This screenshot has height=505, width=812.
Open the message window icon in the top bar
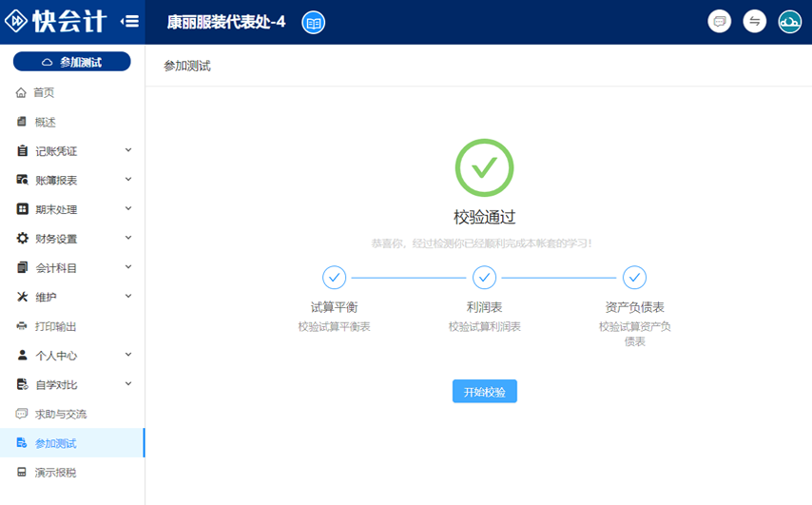coord(720,21)
